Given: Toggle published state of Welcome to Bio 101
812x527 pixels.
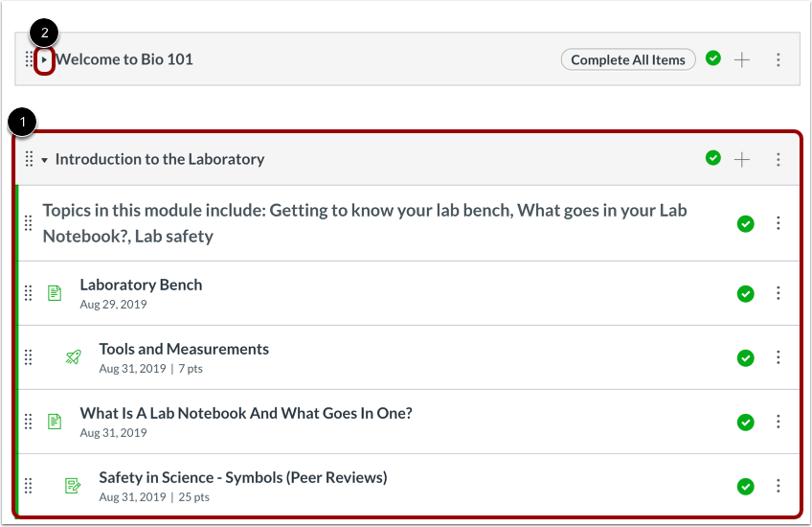Looking at the screenshot, I should coord(713,58).
